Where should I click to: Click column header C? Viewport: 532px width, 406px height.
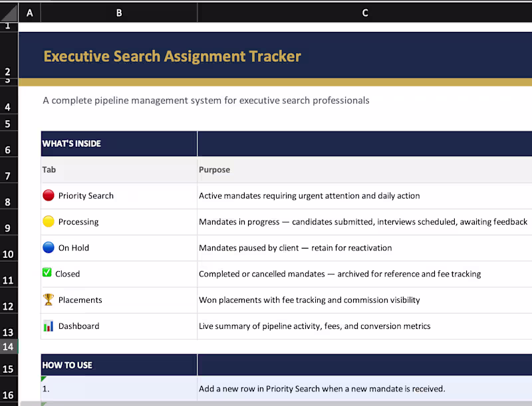point(364,12)
